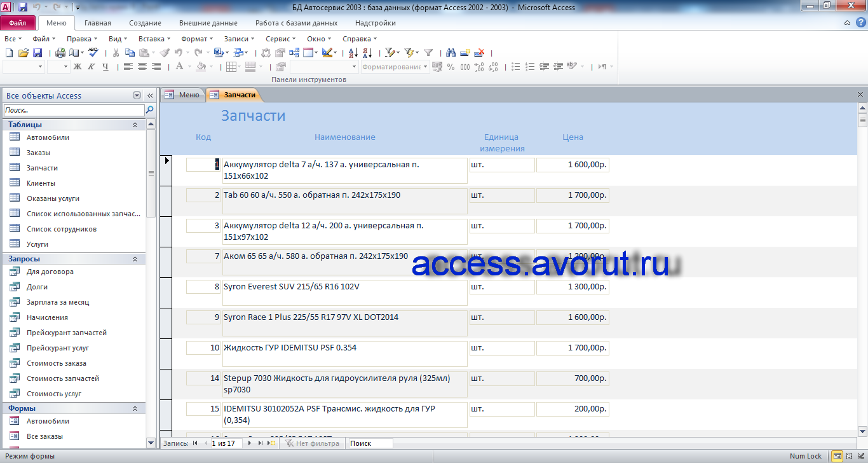Click the fill color bucket swatch
Image resolution: width=868 pixels, height=463 pixels.
201,66
